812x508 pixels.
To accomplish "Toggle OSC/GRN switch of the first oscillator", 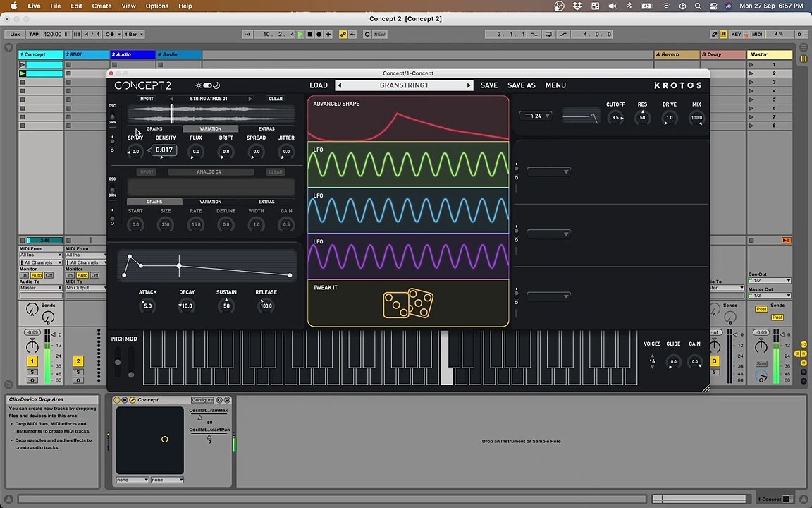I will click(x=112, y=114).
